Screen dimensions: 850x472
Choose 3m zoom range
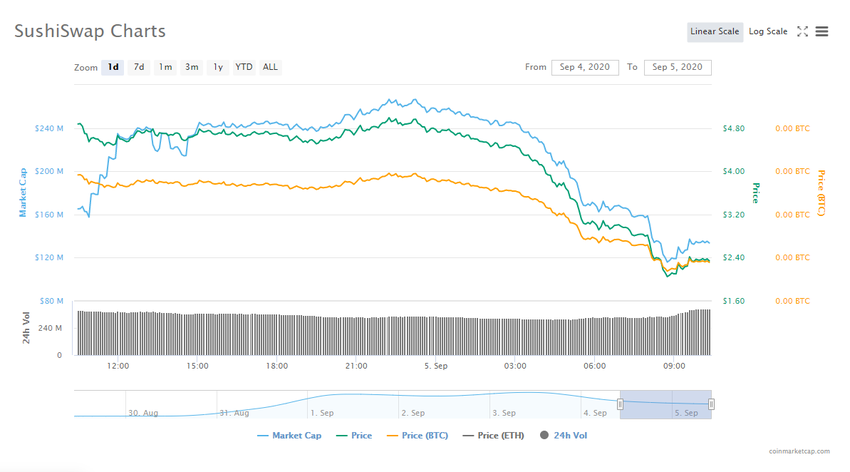191,67
